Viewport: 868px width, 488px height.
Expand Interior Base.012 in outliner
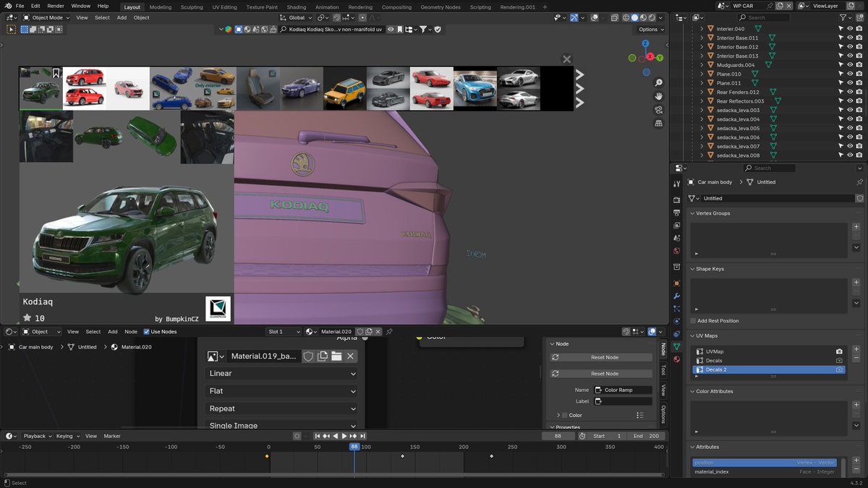pos(701,47)
